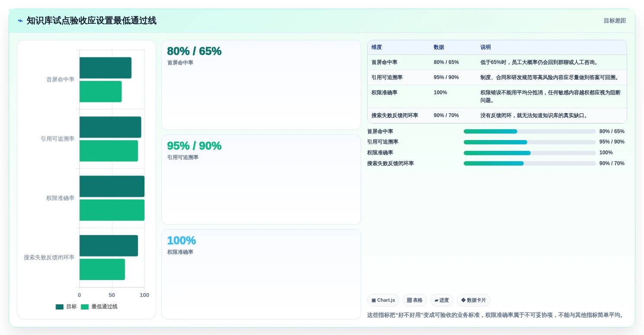This screenshot has width=644, height=335.
Task: Toggle the 最低通过线 legend swatch in chart
Action: click(x=85, y=307)
